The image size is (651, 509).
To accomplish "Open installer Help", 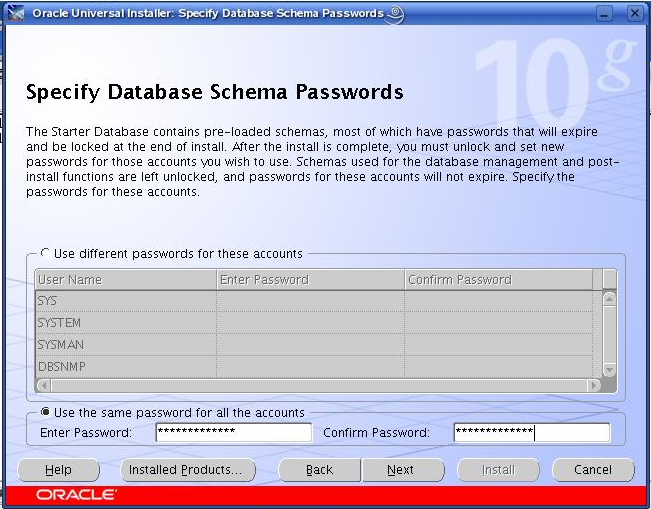I will (58, 470).
